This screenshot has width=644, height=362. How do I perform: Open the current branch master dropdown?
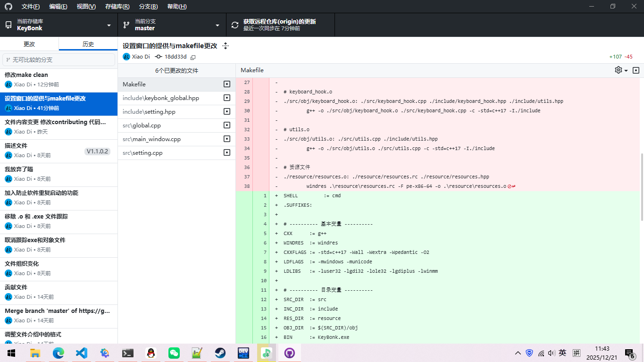171,25
